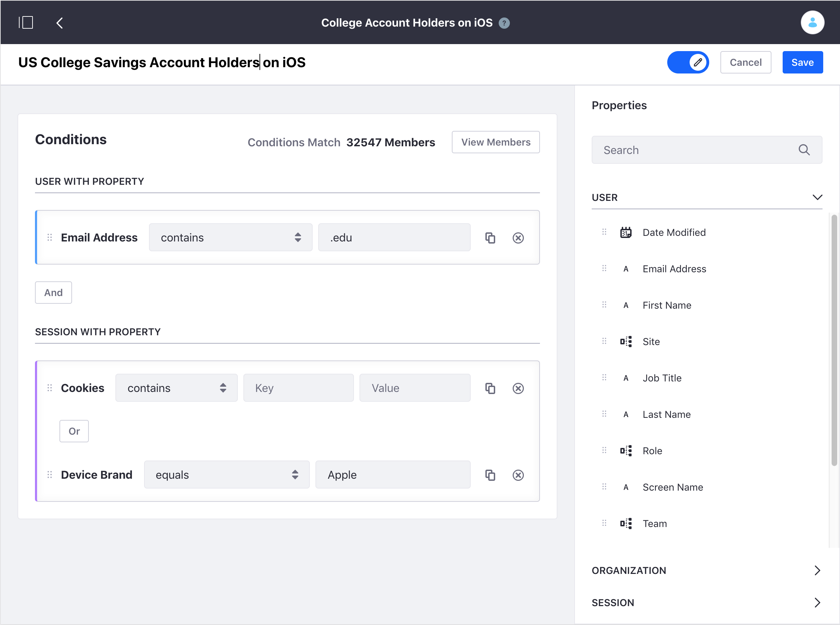Select Last Name property

point(666,414)
